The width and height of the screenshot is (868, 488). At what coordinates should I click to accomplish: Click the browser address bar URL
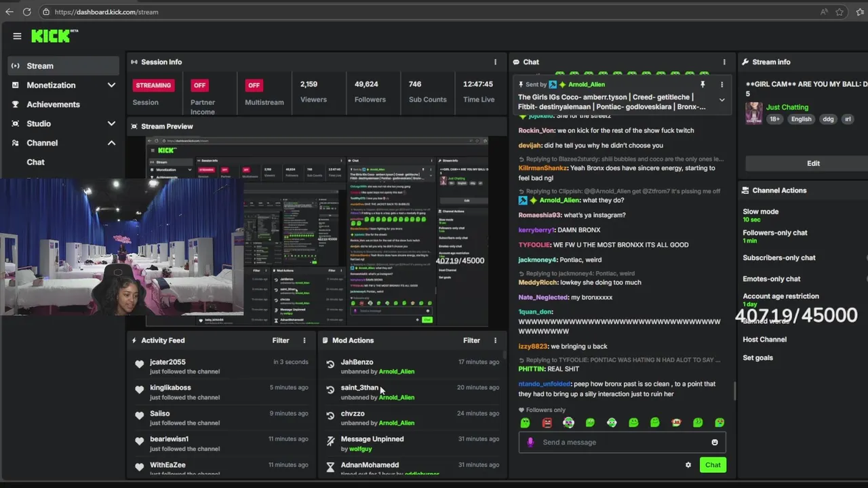[106, 12]
